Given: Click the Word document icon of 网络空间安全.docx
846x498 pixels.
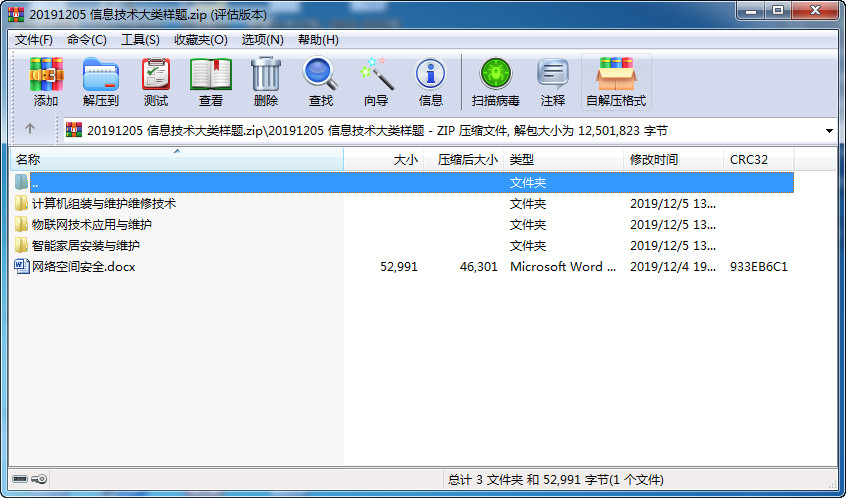Looking at the screenshot, I should pos(22,267).
